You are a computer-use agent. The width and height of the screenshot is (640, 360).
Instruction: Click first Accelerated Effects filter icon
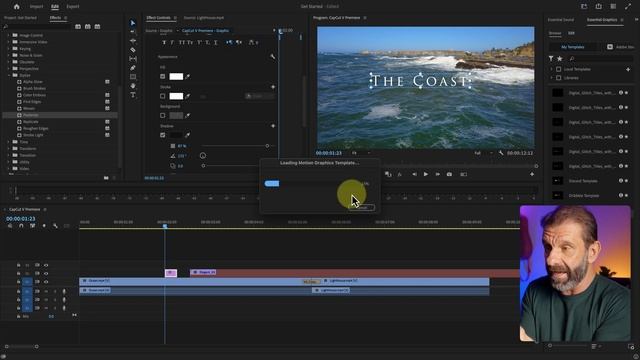click(x=78, y=27)
